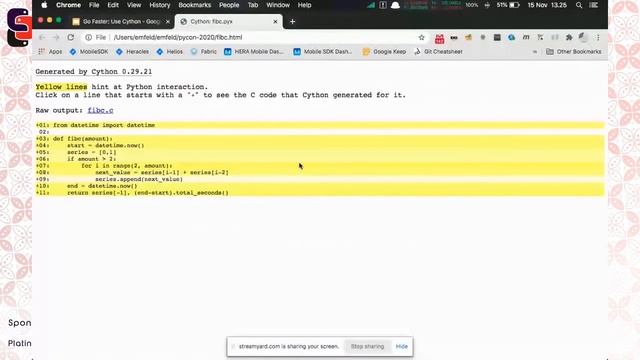This screenshot has height=360, width=640.
Task: Open the Mobile SDK Dash... bookmark
Action: [322, 51]
